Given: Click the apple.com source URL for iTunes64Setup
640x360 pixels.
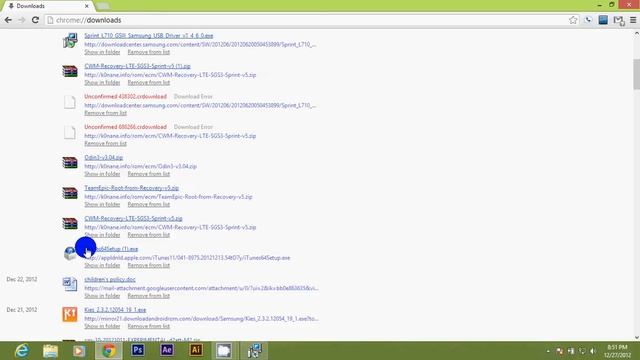Looking at the screenshot, I should point(187,258).
